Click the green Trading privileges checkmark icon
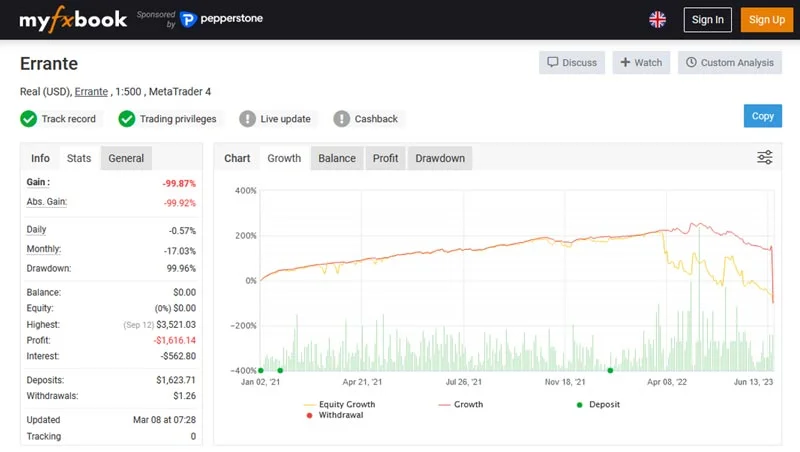Viewport: 800px width, 452px height. point(127,119)
